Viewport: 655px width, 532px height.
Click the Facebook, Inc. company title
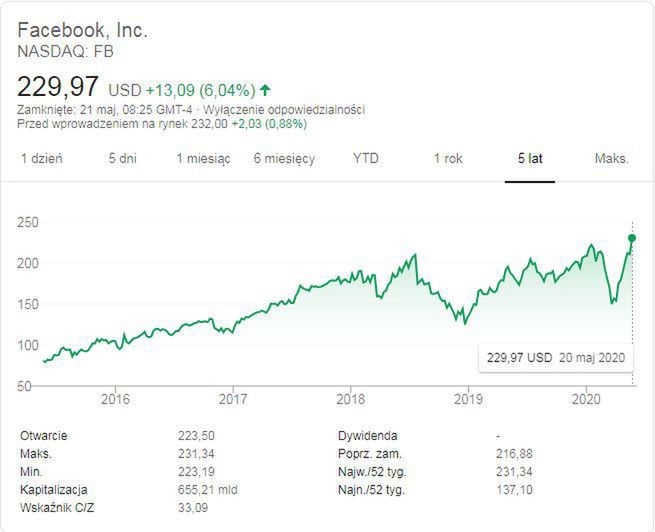tap(83, 30)
